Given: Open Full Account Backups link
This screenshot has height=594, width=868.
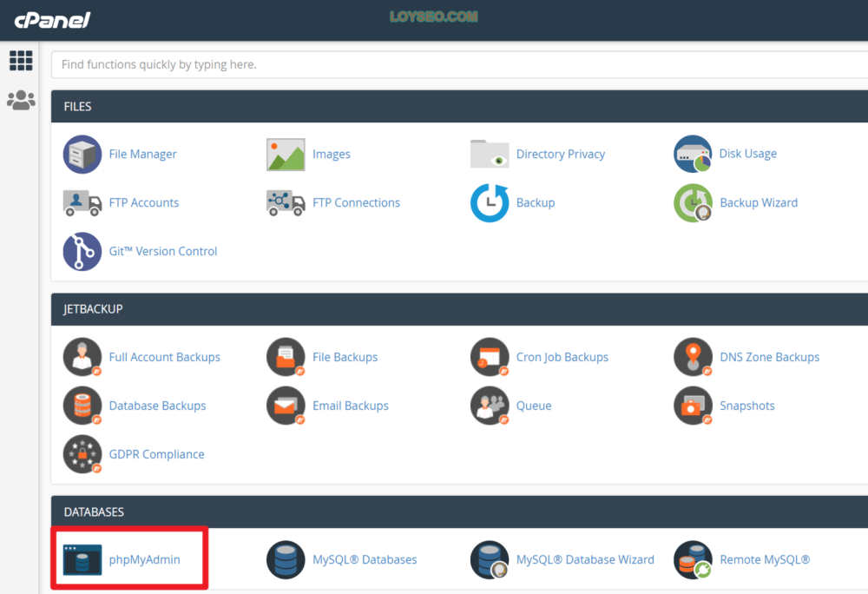Looking at the screenshot, I should 164,357.
